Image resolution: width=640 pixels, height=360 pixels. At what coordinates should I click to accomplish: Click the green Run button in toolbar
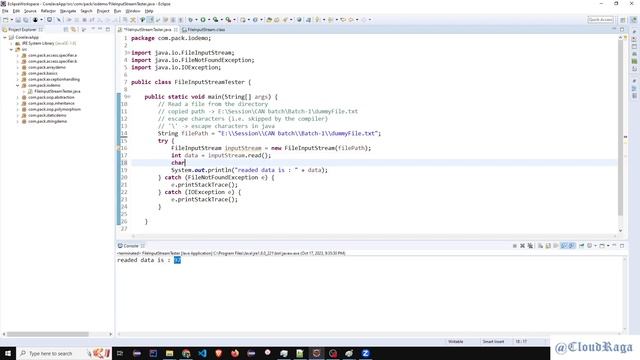coord(203,20)
